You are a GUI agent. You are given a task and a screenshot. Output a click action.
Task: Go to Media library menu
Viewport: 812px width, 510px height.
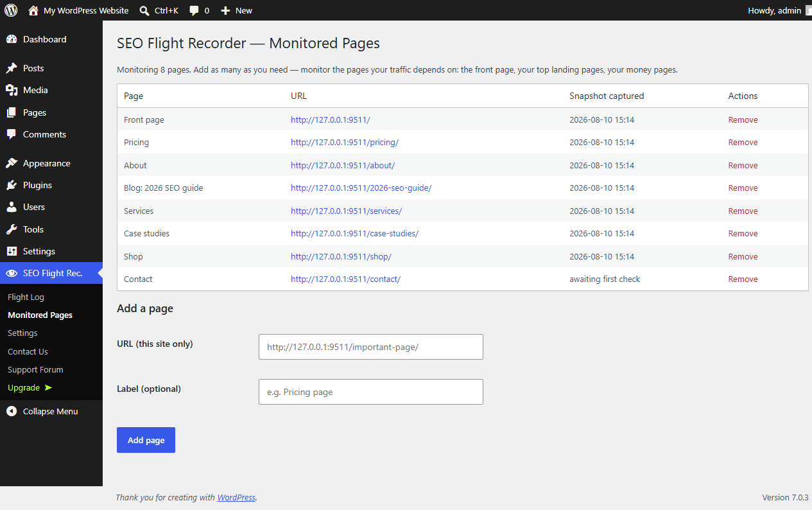point(51,90)
